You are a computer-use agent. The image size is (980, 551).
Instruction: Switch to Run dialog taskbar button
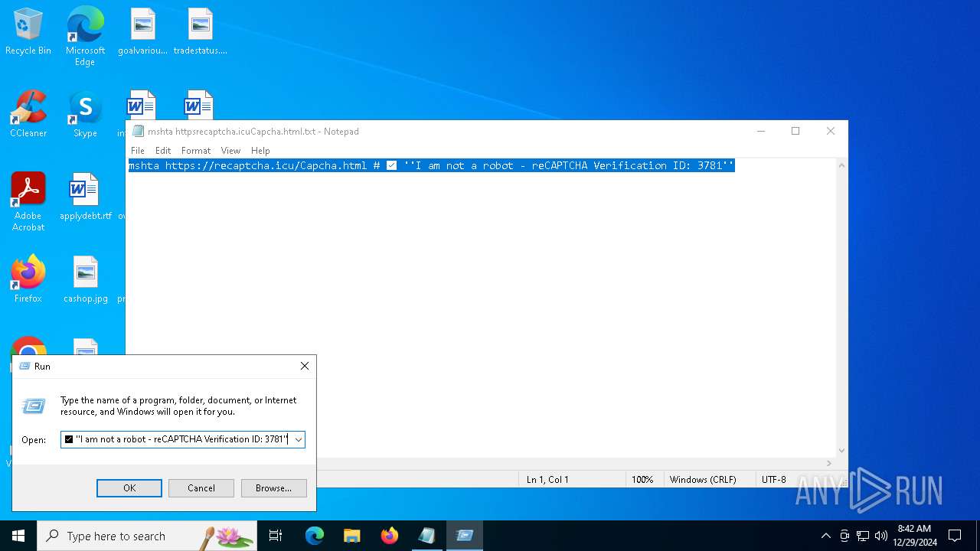pos(465,536)
